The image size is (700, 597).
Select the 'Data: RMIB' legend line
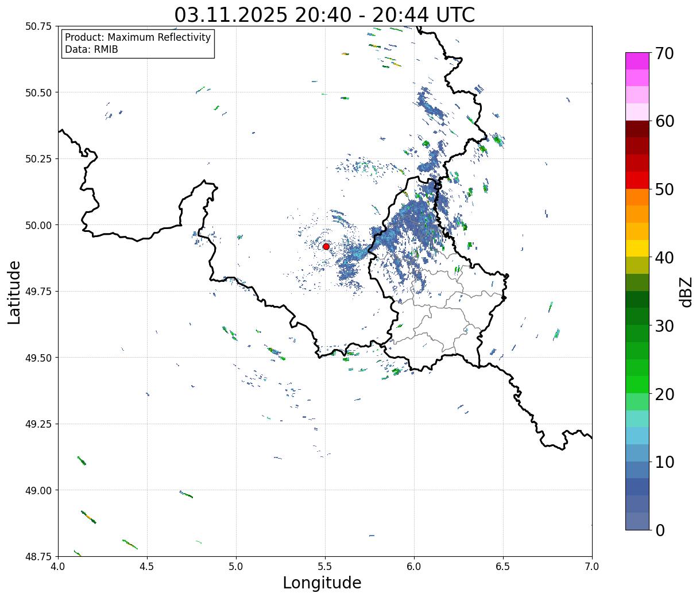tap(91, 49)
